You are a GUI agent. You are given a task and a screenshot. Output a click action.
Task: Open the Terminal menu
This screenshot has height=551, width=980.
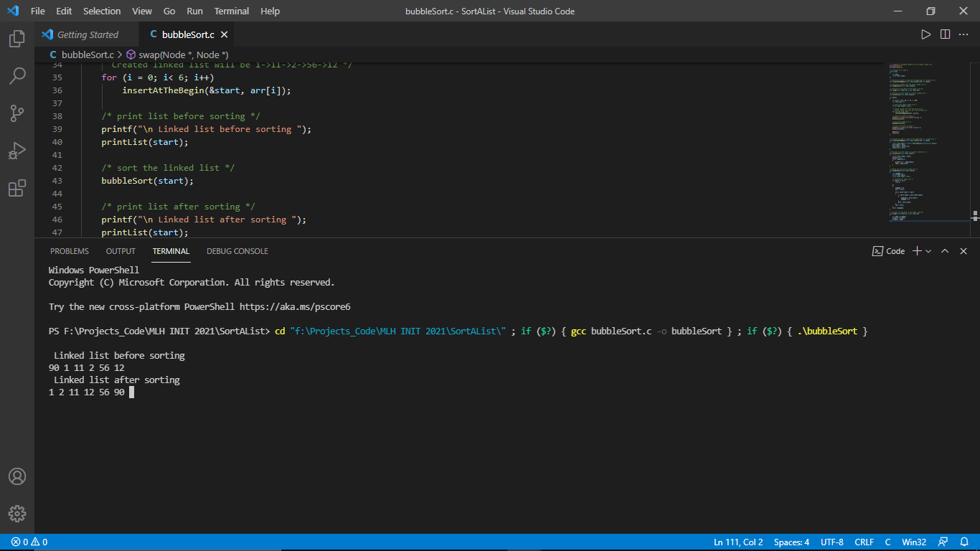point(231,11)
